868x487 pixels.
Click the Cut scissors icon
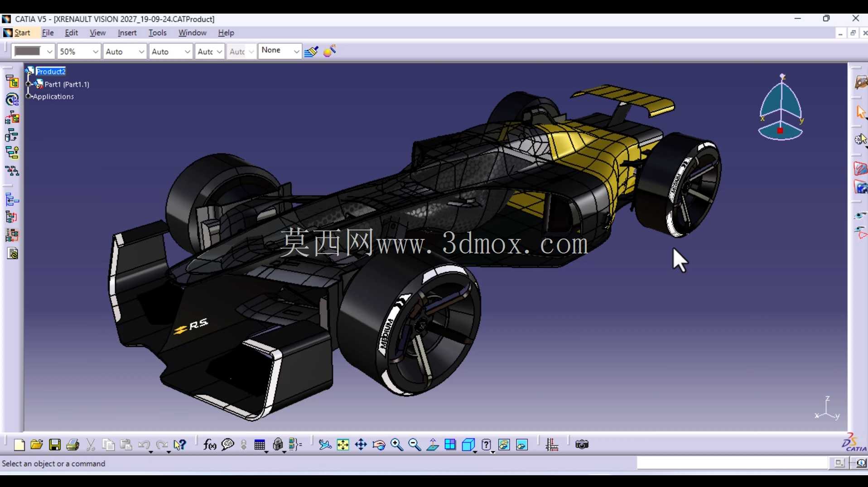[x=91, y=445]
